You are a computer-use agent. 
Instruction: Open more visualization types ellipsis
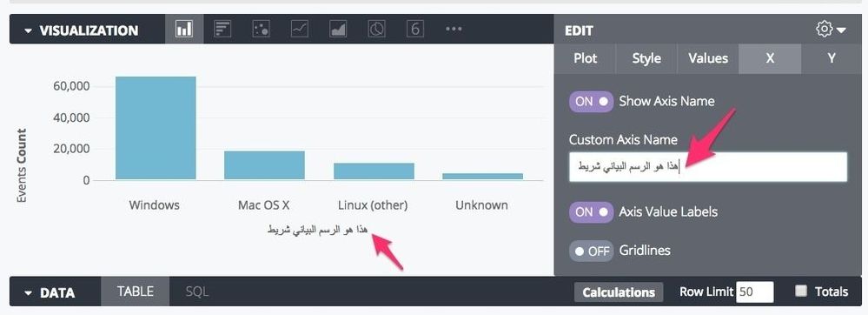454,30
